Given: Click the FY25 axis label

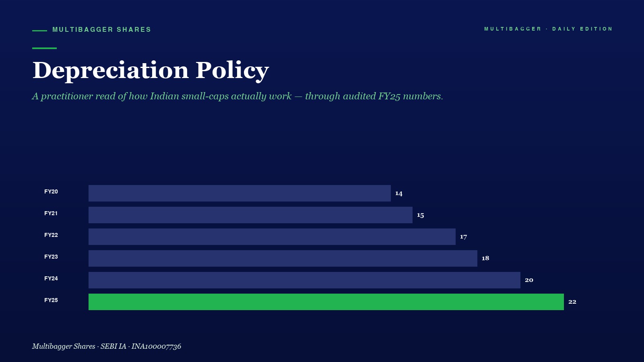Looking at the screenshot, I should (x=51, y=300).
